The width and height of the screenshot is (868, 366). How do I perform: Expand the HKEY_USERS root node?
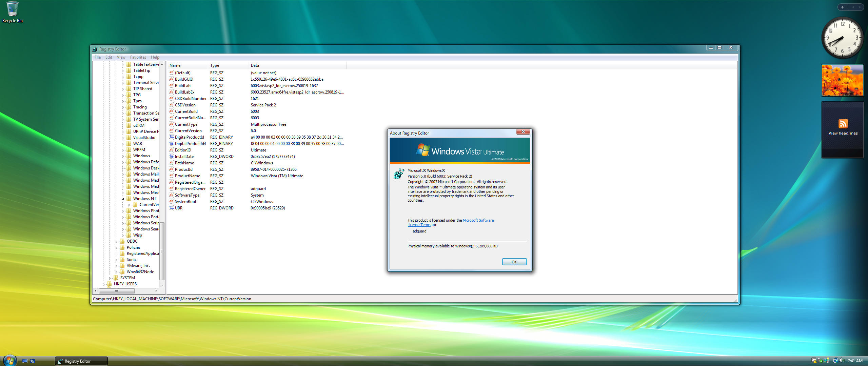[103, 284]
